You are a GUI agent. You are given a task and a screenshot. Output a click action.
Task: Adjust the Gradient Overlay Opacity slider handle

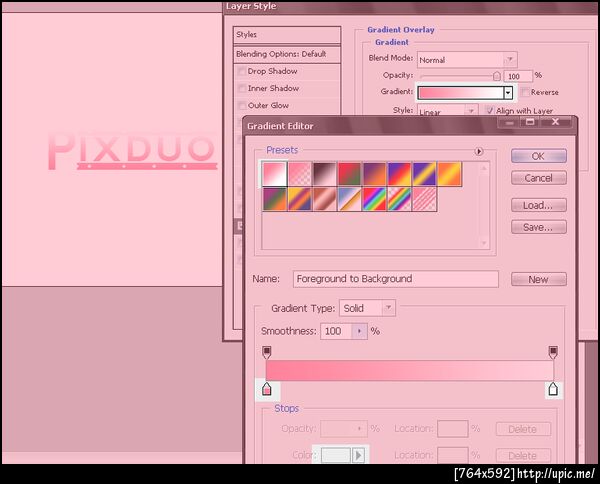(x=496, y=76)
